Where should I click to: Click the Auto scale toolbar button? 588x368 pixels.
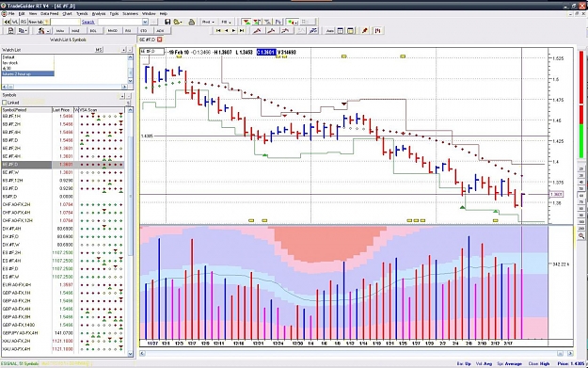coord(330,31)
